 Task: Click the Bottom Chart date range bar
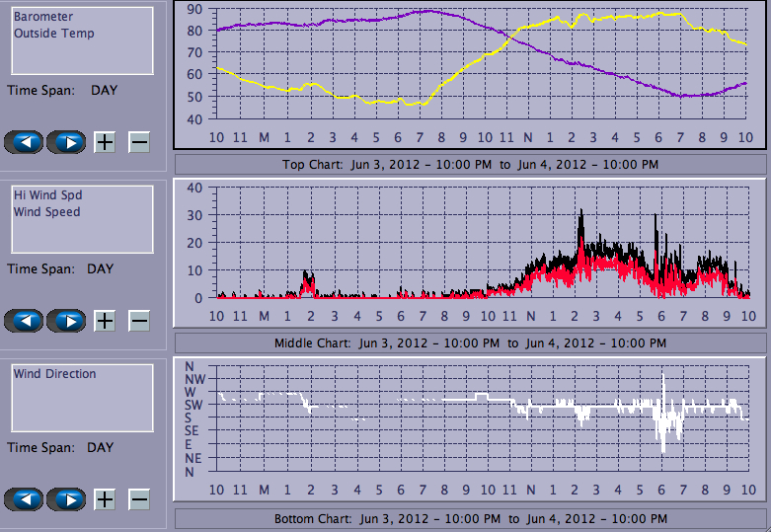(x=470, y=519)
